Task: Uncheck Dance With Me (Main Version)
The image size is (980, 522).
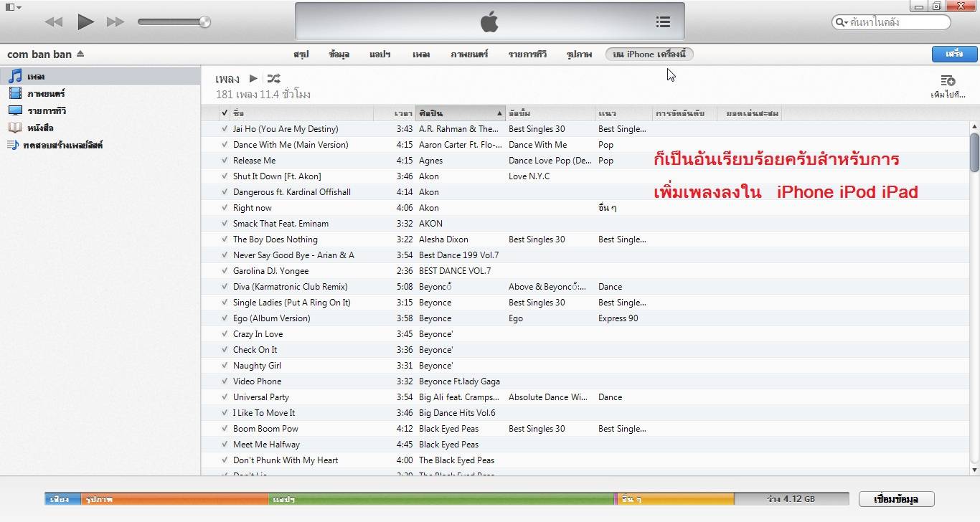Action: 225,145
